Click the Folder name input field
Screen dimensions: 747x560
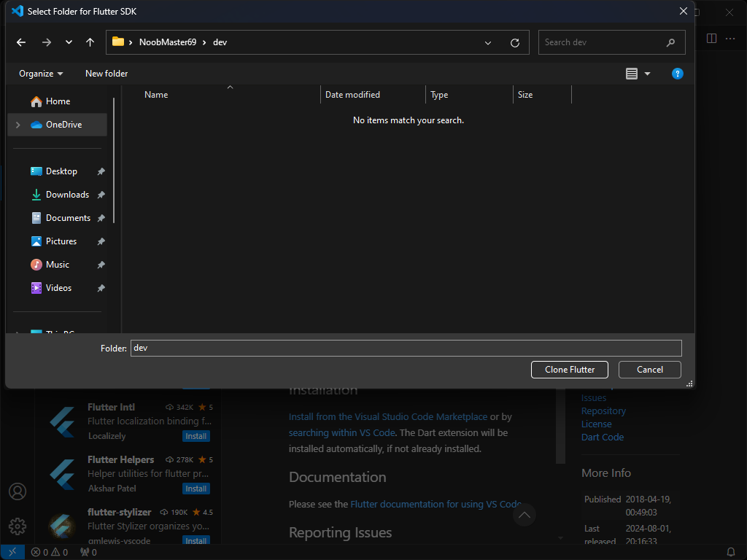pyautogui.click(x=406, y=348)
